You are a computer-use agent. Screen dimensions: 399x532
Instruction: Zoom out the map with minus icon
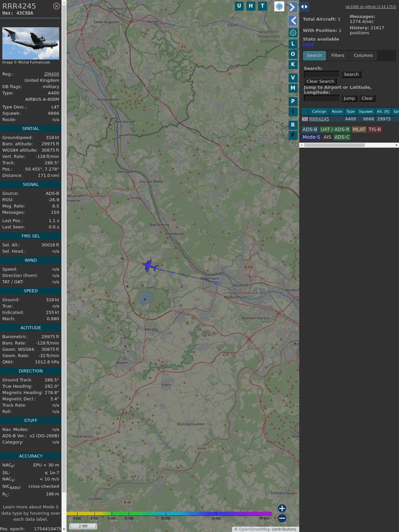(282, 518)
